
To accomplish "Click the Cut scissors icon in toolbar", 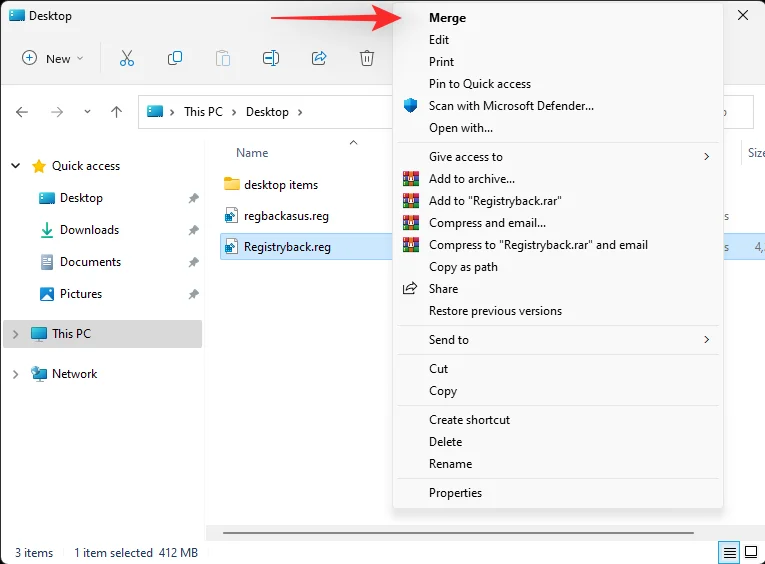I will coord(127,58).
